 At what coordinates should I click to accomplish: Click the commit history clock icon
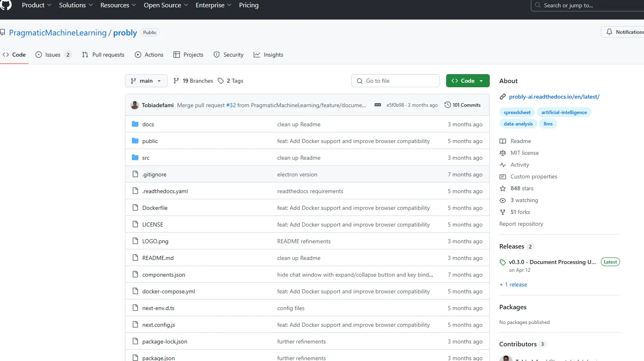tap(447, 105)
